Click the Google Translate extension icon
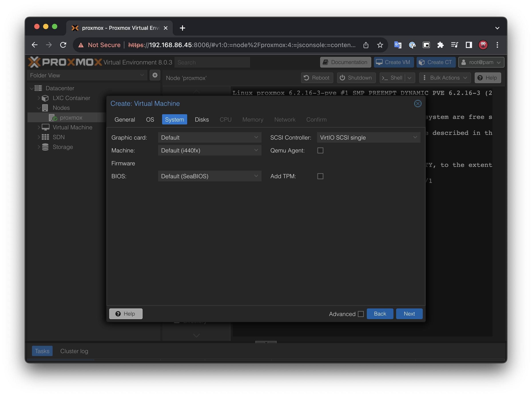The width and height of the screenshot is (532, 396). click(398, 45)
